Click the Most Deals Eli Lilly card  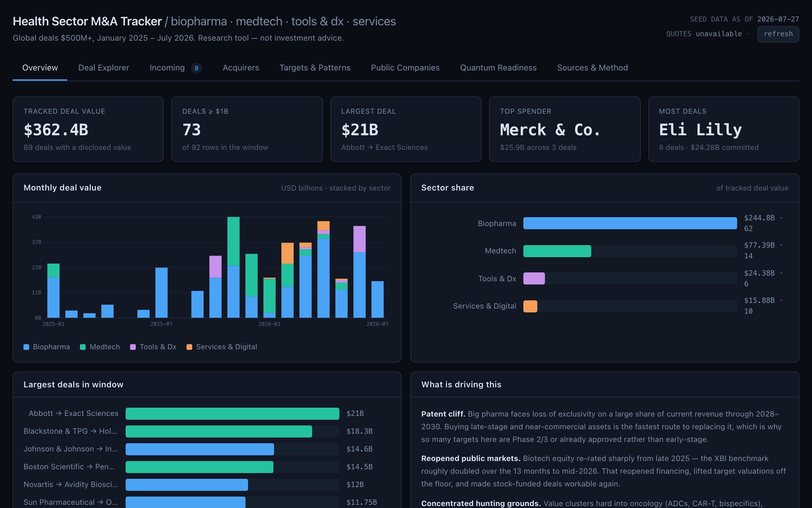(724, 129)
